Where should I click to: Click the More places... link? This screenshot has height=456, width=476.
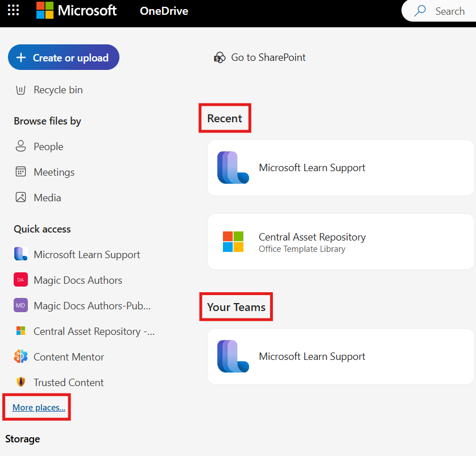click(39, 408)
